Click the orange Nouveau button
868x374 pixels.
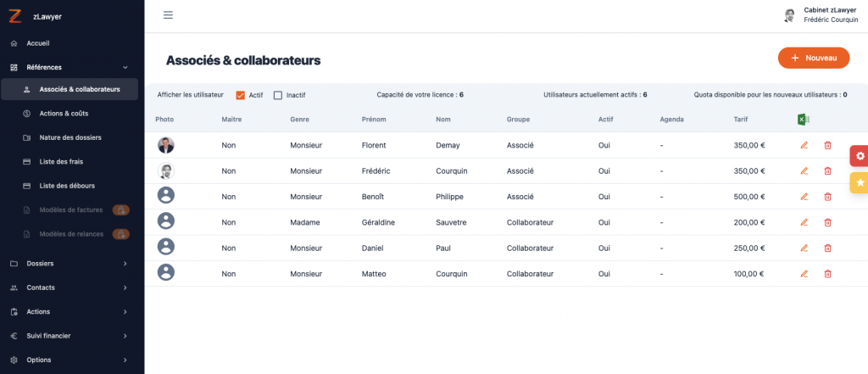[x=813, y=58]
